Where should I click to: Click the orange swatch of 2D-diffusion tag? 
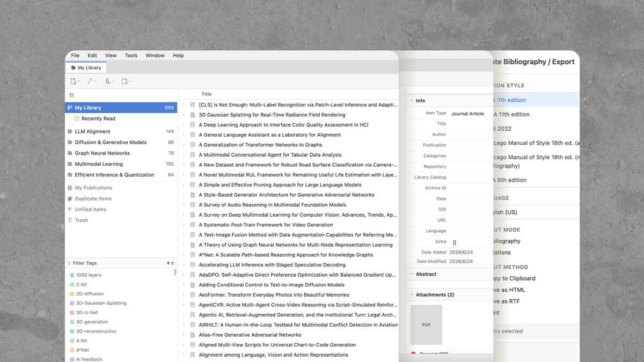click(x=72, y=294)
